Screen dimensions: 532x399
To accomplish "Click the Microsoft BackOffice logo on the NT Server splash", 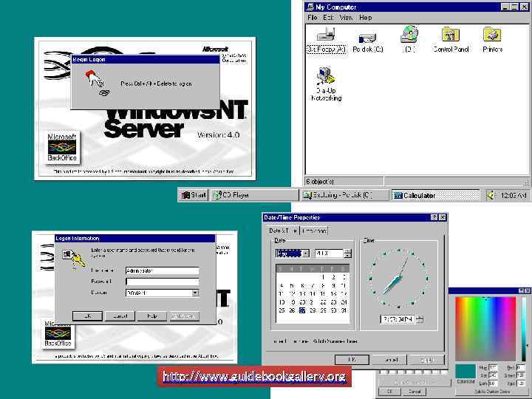I will click(x=62, y=148).
